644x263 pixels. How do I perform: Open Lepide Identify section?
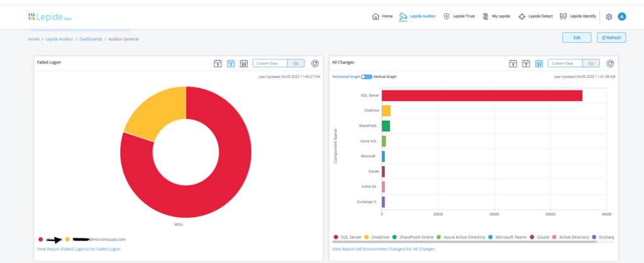[578, 16]
